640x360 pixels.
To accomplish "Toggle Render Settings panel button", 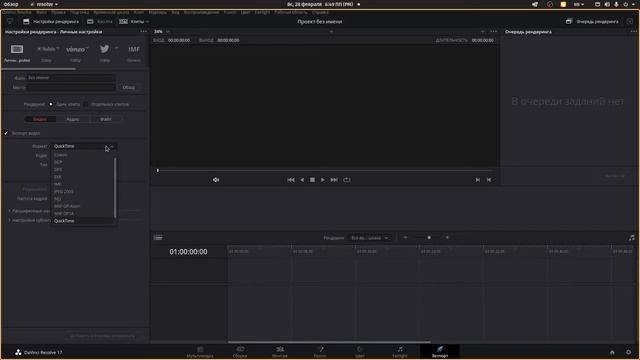I will coord(51,21).
